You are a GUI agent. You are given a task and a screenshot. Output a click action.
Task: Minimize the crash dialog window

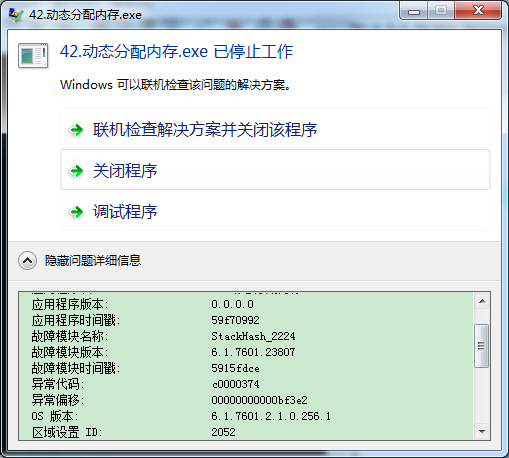tap(414, 11)
